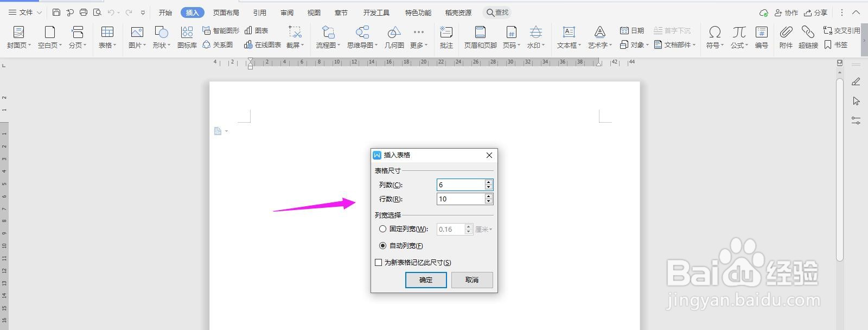The height and width of the screenshot is (330, 868).
Task: Open relation diagram (关系图) tool
Action: [x=218, y=45]
